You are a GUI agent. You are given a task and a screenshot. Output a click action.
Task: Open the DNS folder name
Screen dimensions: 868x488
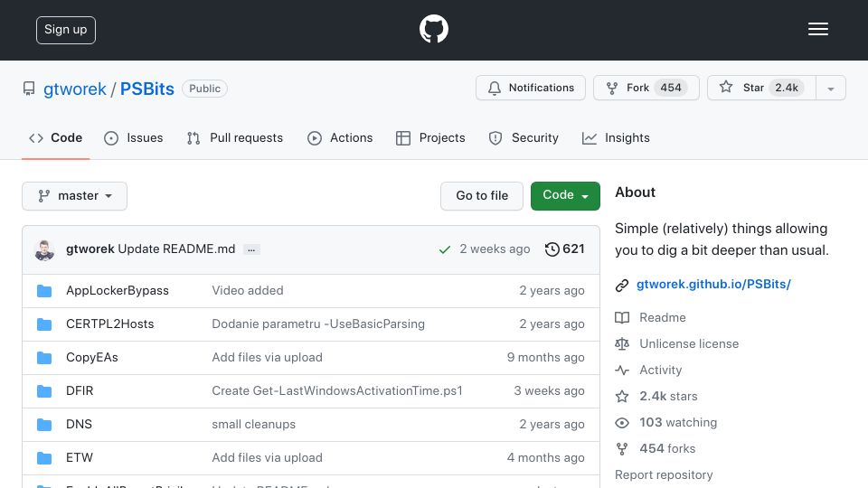(80, 425)
